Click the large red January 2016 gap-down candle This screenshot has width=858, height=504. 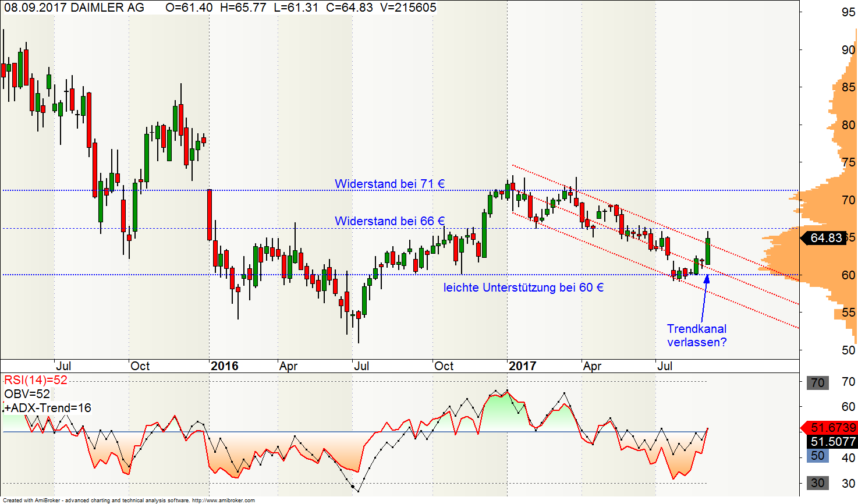(x=210, y=215)
